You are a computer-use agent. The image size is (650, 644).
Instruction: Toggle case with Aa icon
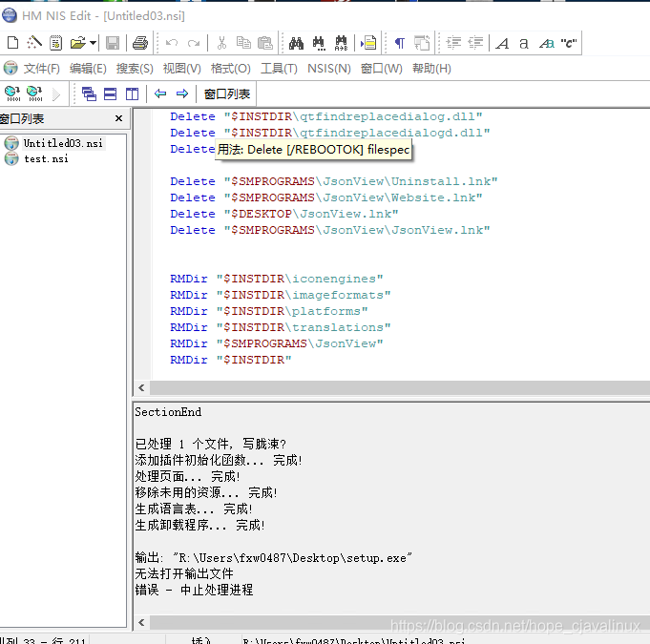point(547,43)
